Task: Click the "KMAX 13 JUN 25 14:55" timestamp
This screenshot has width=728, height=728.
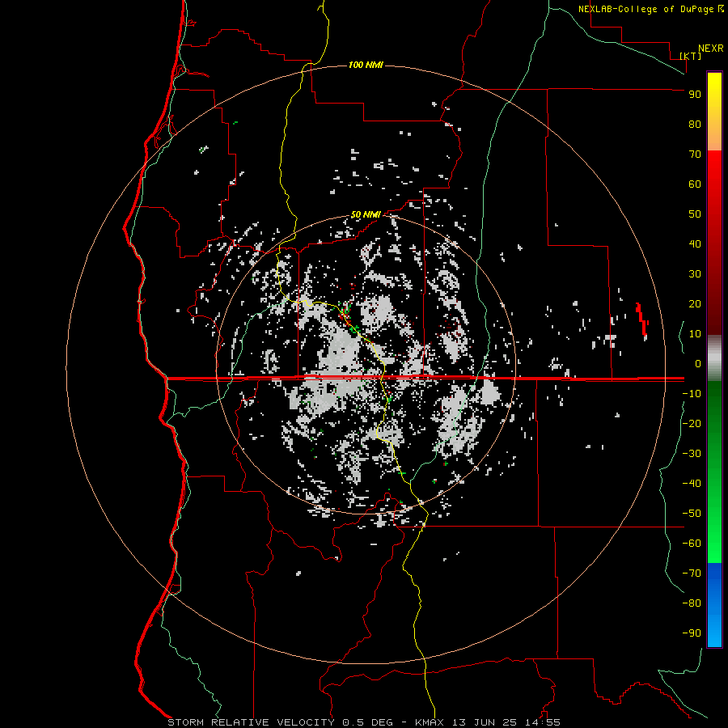Action: pos(488,722)
